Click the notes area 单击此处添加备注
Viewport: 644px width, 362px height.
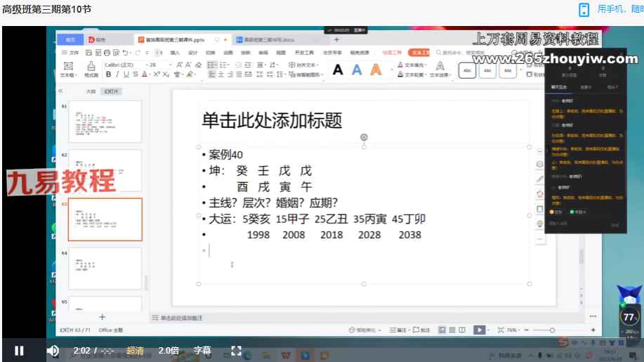pos(183,318)
